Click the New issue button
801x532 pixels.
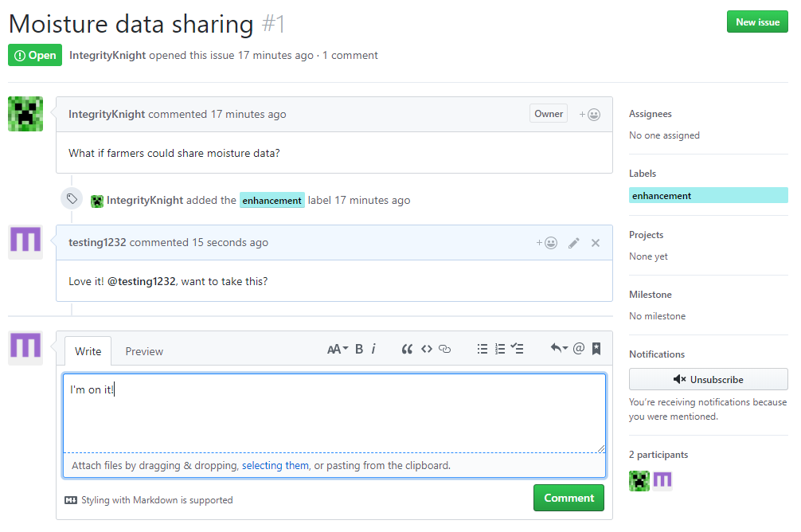[x=756, y=22]
